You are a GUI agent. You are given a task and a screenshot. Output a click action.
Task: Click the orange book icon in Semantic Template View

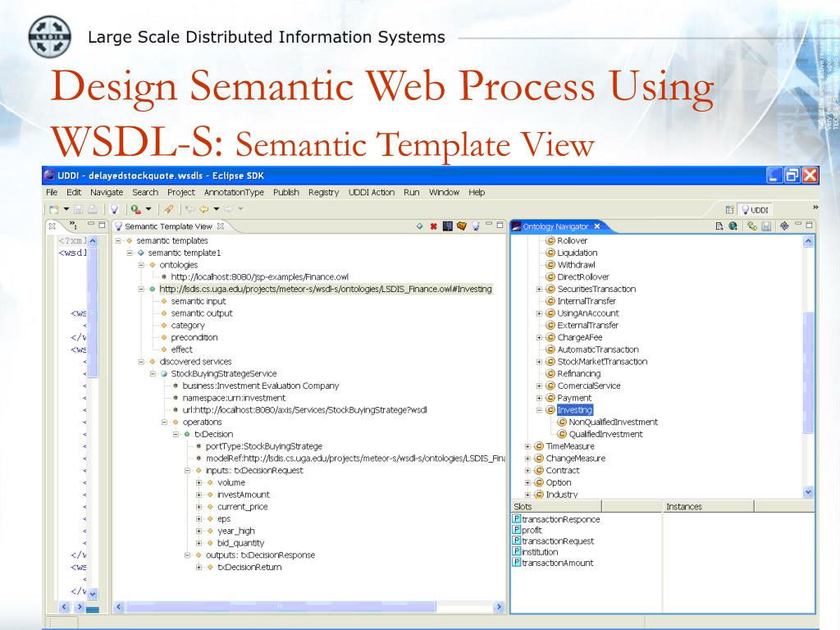click(x=461, y=226)
